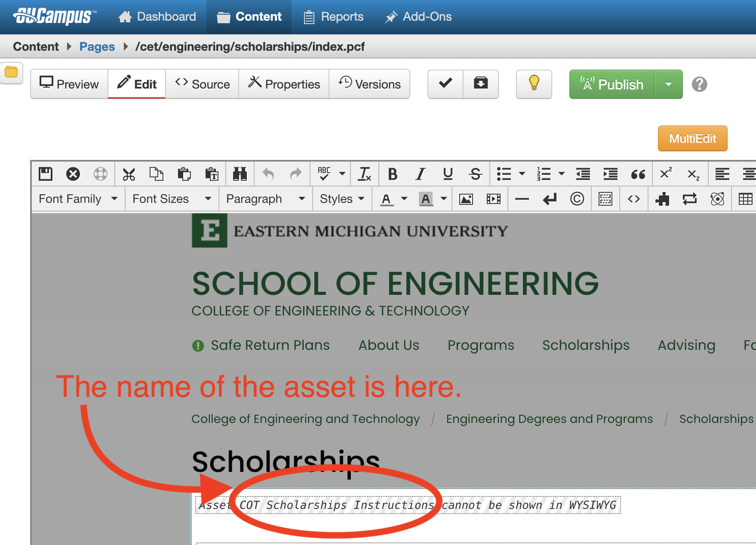
Task: Insert special character copyright icon
Action: click(577, 199)
